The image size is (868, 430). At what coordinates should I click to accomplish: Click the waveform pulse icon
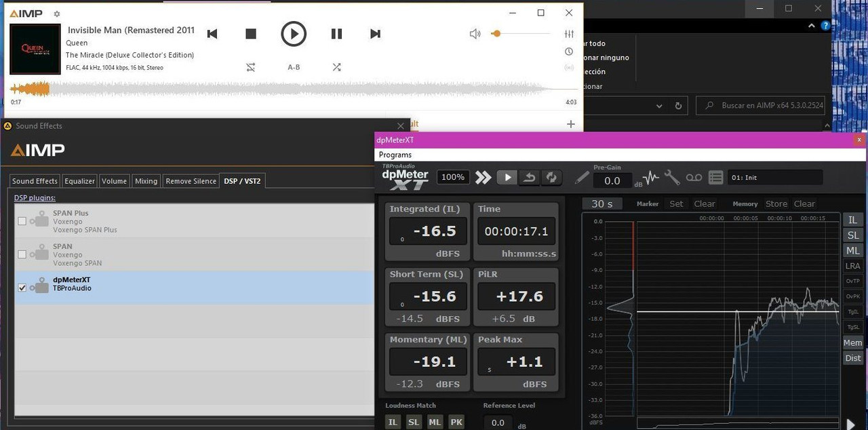[x=650, y=178]
